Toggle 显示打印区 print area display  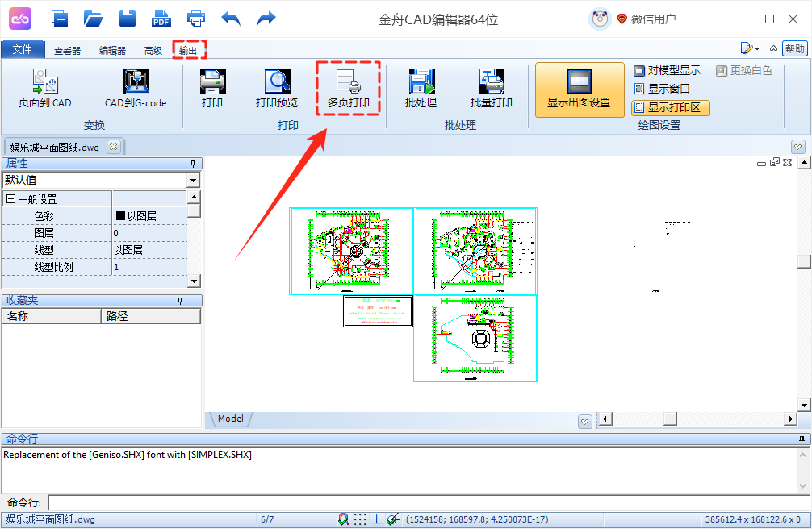point(671,108)
